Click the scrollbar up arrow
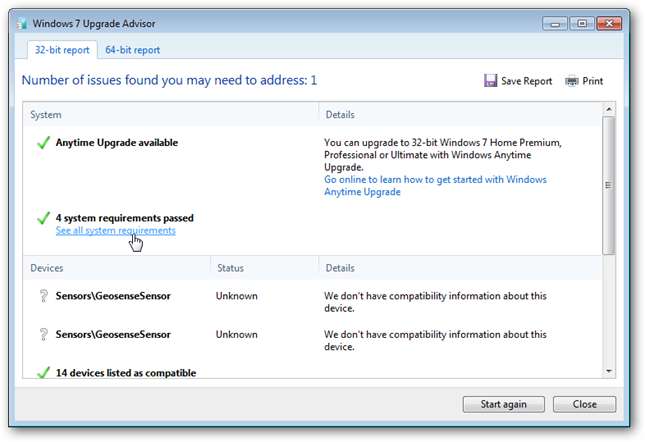The width and height of the screenshot is (645, 442). (x=609, y=109)
